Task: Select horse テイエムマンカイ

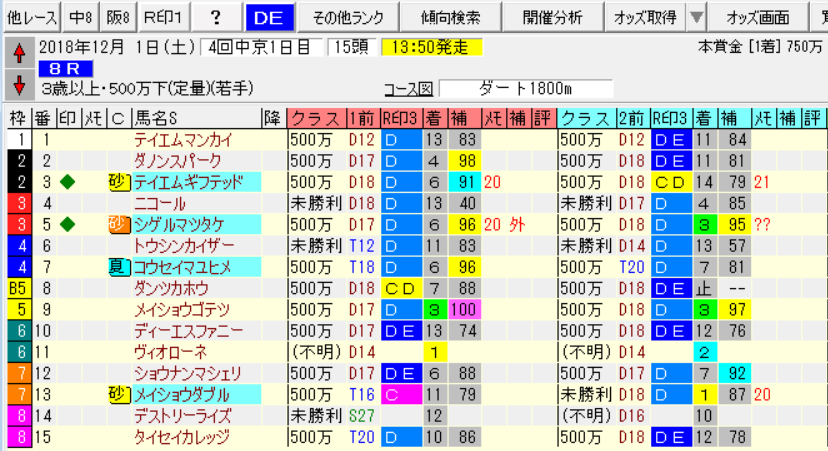Action: pyautogui.click(x=183, y=140)
